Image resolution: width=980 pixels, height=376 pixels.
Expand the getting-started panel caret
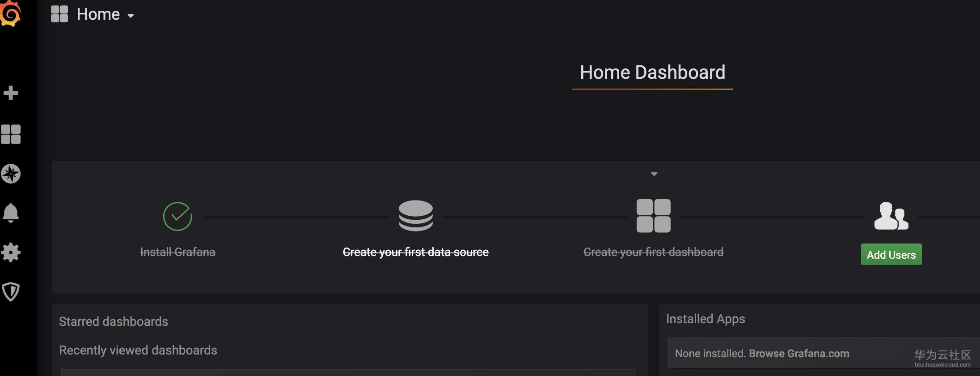654,174
